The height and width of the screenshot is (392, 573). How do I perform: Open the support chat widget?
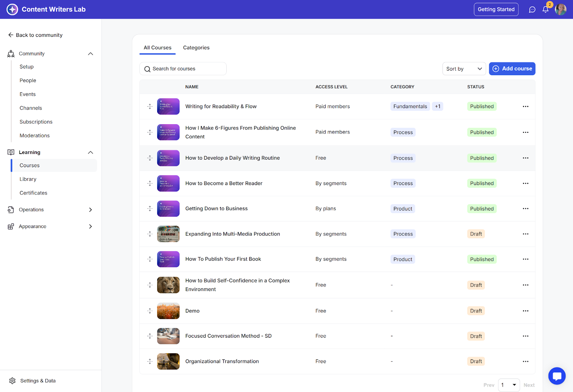[x=557, y=376]
